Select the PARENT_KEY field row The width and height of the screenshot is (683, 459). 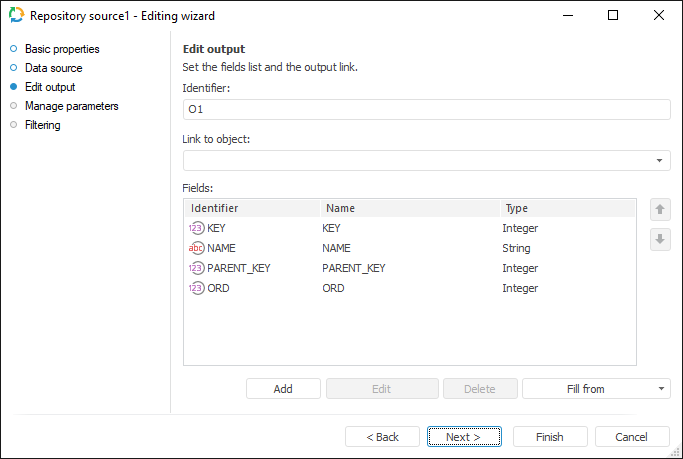point(410,268)
